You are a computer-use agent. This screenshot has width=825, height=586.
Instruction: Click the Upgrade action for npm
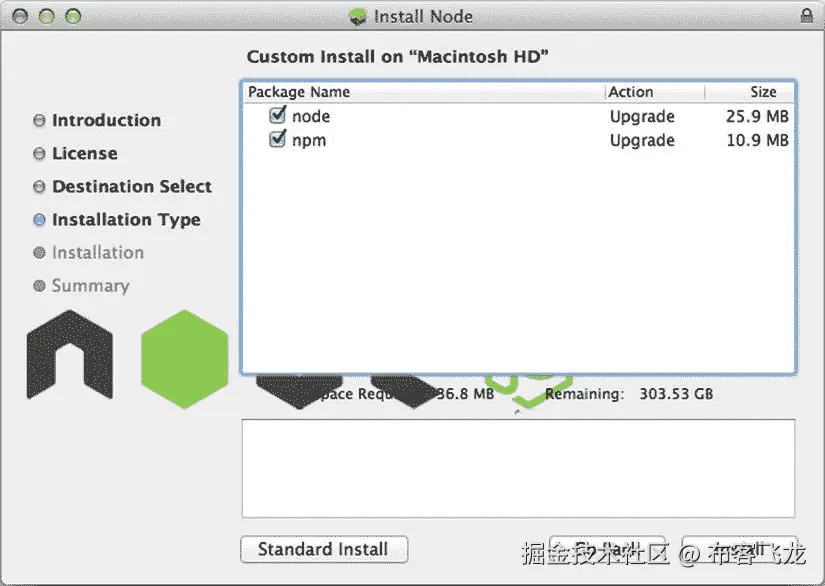[642, 140]
